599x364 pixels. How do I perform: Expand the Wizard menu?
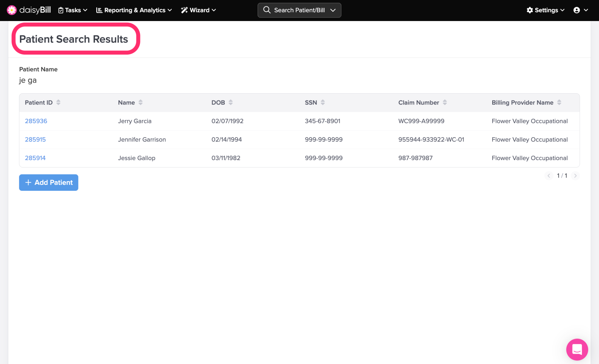(199, 10)
